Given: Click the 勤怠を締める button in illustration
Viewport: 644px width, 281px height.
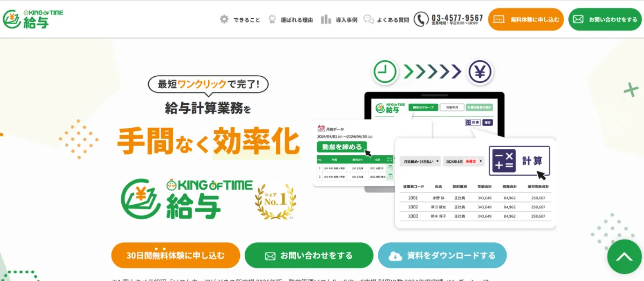Looking at the screenshot, I should pos(342,147).
